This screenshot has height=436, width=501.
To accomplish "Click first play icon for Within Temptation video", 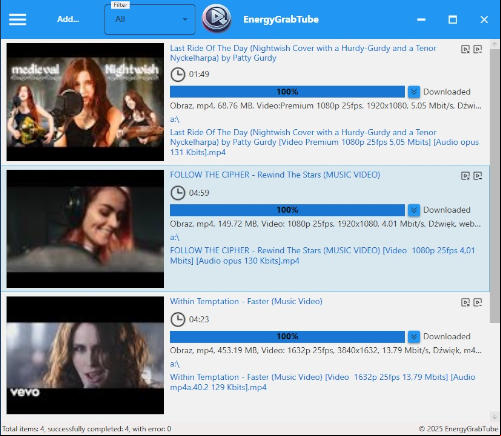I will point(465,302).
